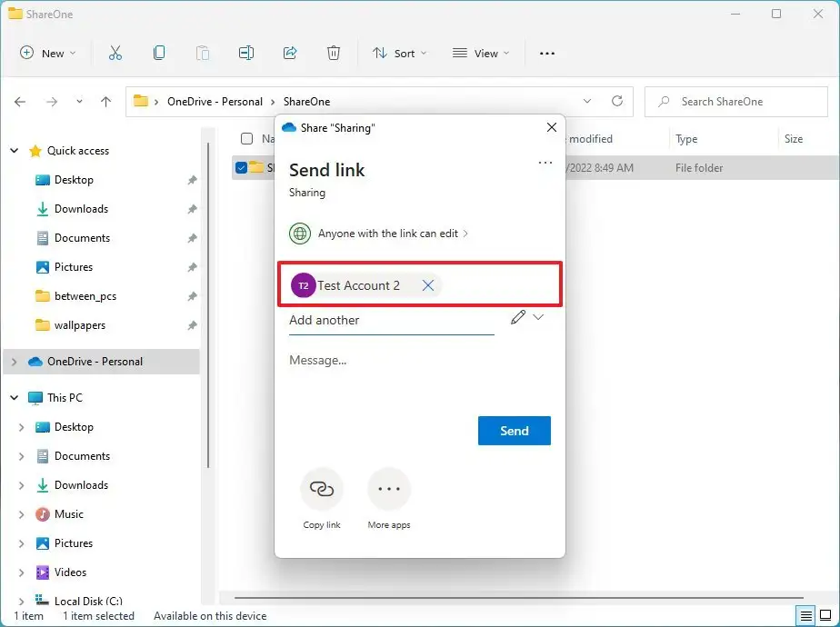Click the Copy icon in the toolbar
840x627 pixels.
159,53
